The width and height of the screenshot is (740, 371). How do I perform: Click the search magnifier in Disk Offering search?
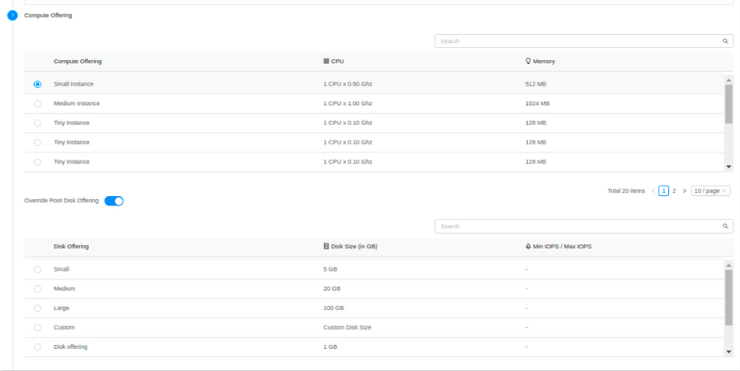[x=725, y=226]
